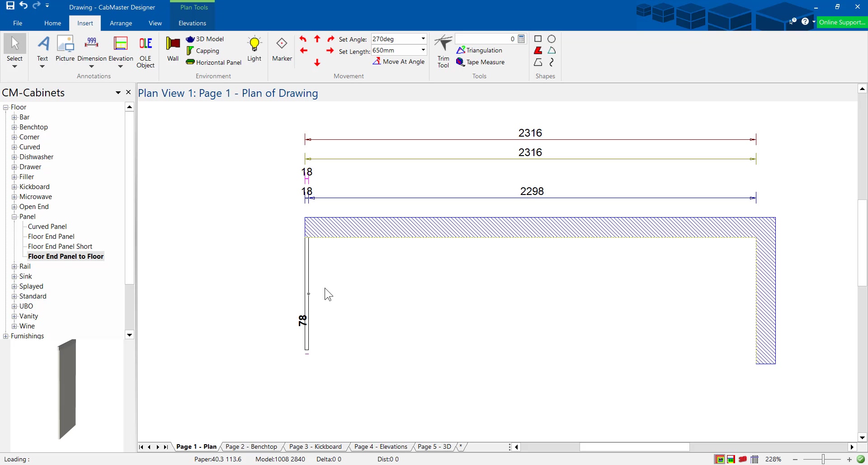Viewport: 868px width, 465px height.
Task: Click zoom out minus button
Action: (x=795, y=459)
